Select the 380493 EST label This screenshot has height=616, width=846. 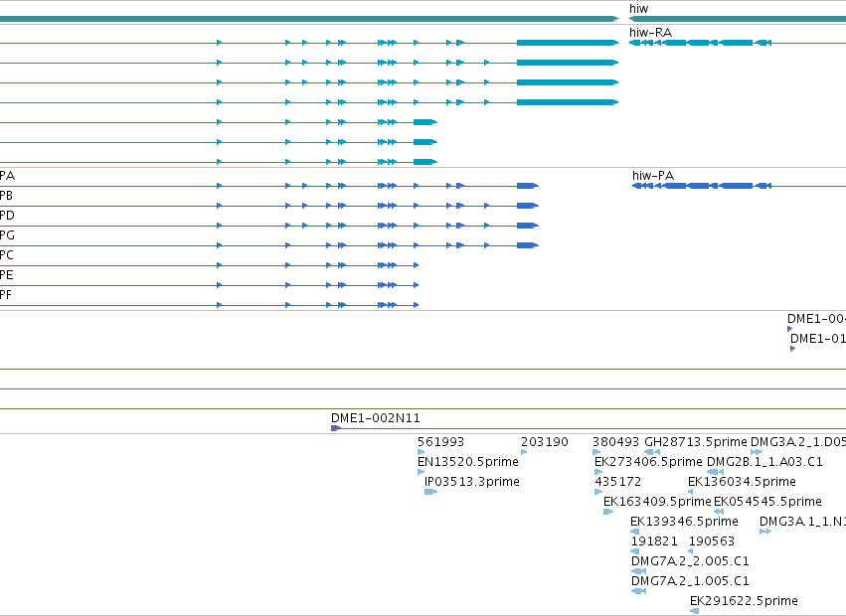pyautogui.click(x=615, y=442)
